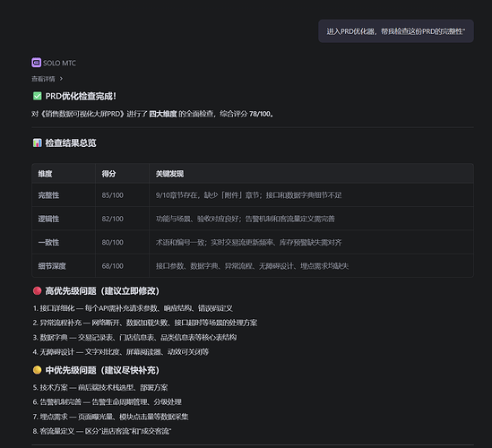Click the 高优先级问题 (建议立即修改) heading
Screen dimensions: 492x448
click(x=102, y=291)
